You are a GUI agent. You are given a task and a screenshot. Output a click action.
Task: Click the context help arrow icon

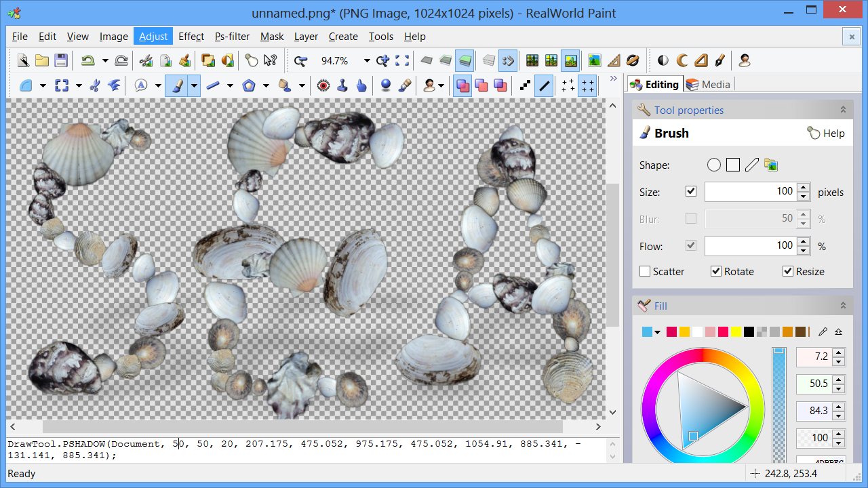[x=271, y=60]
